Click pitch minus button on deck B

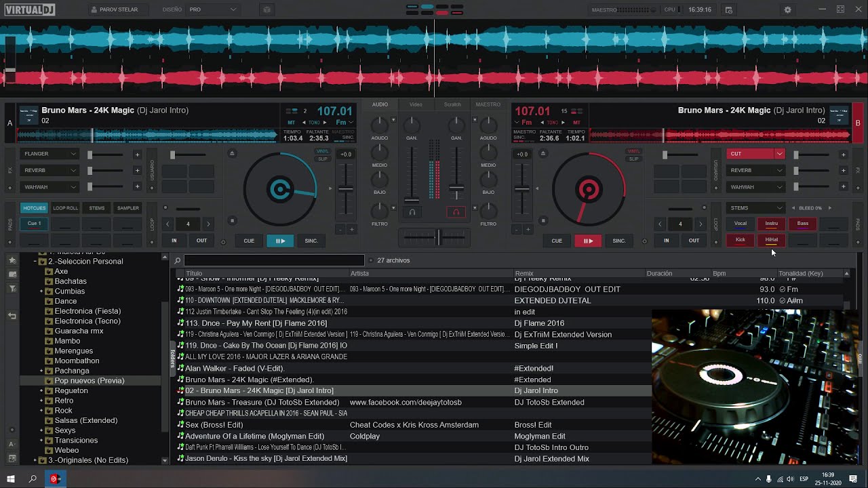pos(517,229)
